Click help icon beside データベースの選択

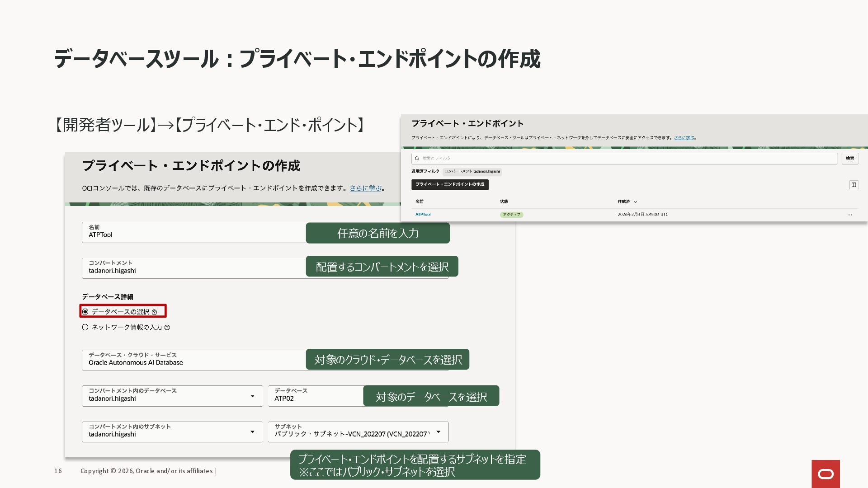point(154,312)
